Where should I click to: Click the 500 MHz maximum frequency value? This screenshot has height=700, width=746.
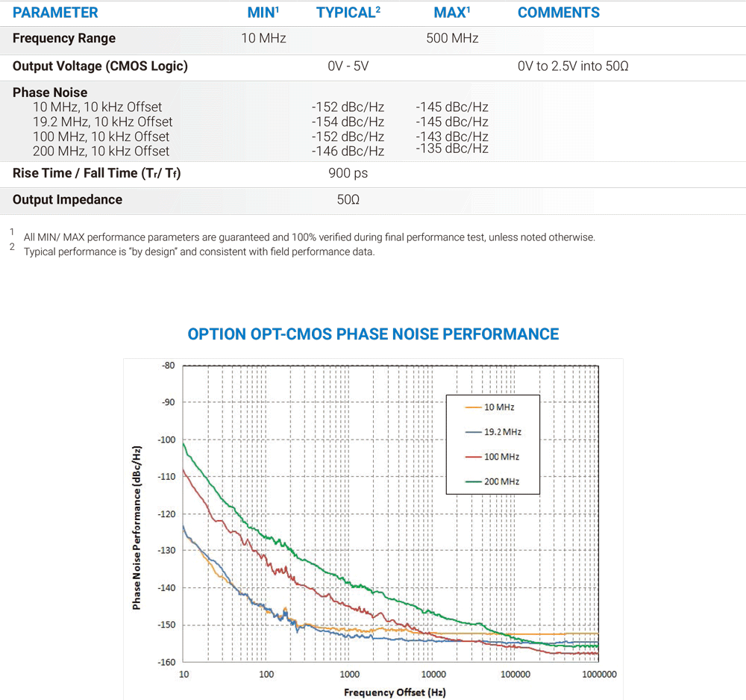[452, 39]
